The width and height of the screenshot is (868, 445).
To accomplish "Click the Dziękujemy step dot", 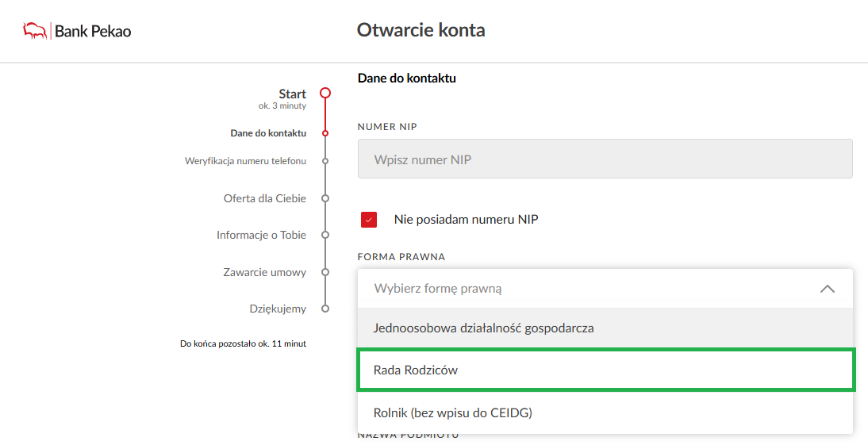I will pos(325,309).
